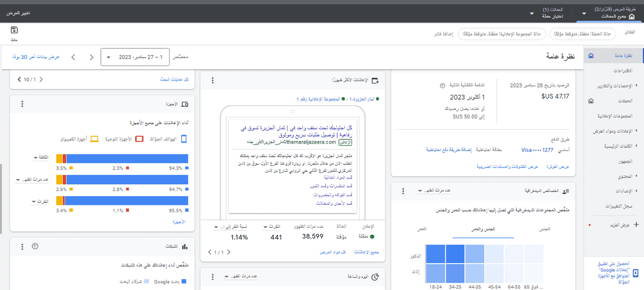Image resolution: width=644 pixels, height=290 pixels.
Task: Open the devices card three-dot menu
Action: pyautogui.click(x=22, y=104)
